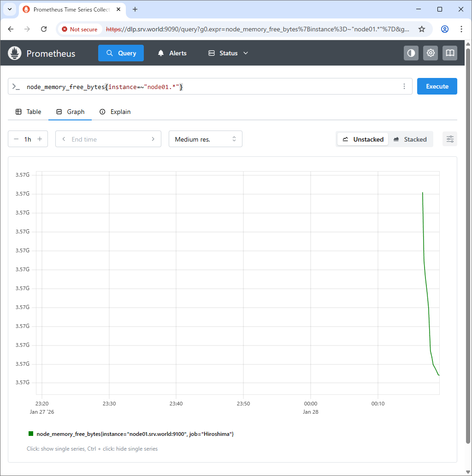Image resolution: width=472 pixels, height=476 pixels.
Task: Open the Medium res. resolution dropdown
Action: point(206,139)
